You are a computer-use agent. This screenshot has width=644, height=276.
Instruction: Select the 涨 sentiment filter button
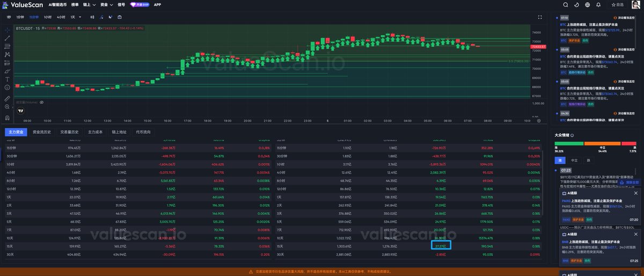pos(560,160)
